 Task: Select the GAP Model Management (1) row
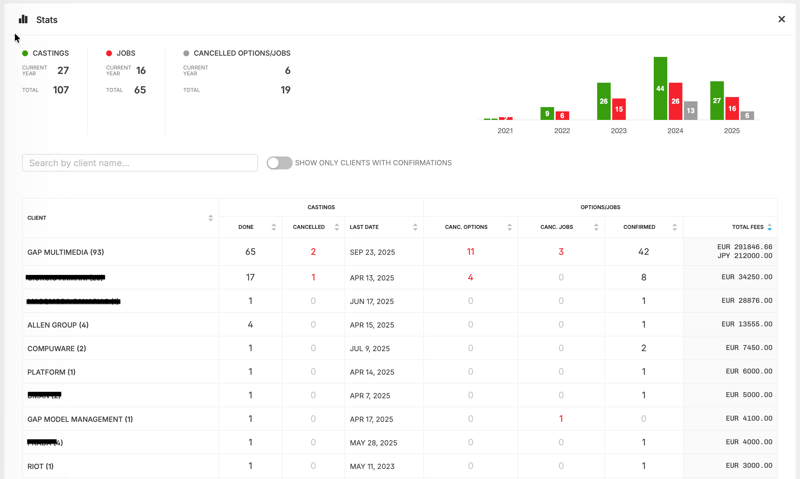80,419
